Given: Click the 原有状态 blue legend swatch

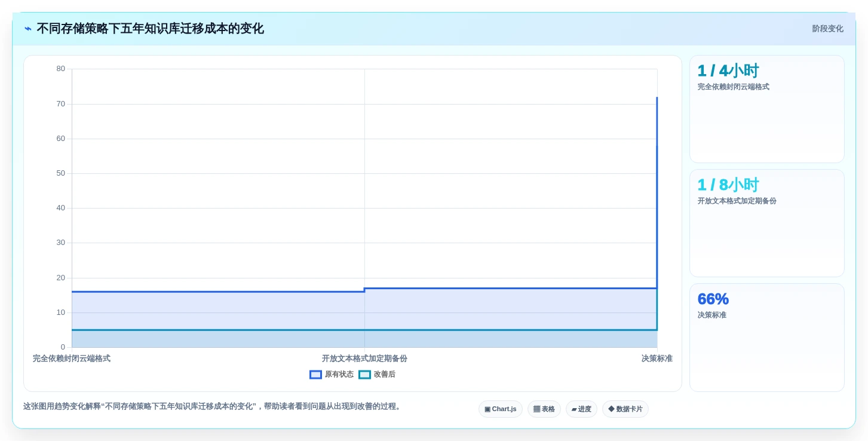Looking at the screenshot, I should (315, 375).
